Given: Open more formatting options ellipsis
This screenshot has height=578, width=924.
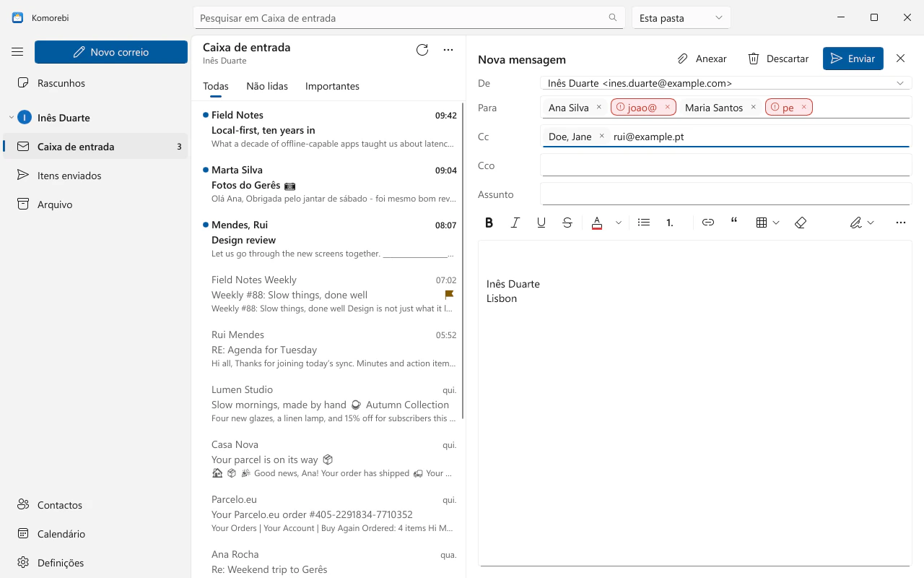Looking at the screenshot, I should click(x=900, y=223).
